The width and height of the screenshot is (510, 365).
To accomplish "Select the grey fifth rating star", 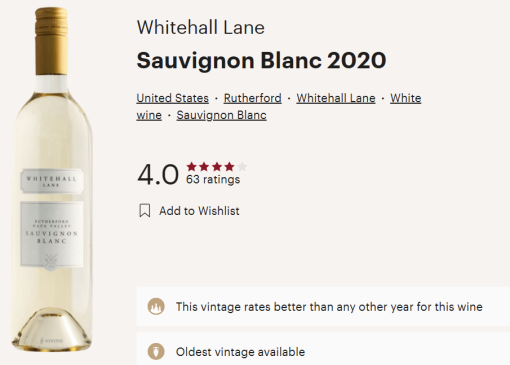I will [242, 166].
